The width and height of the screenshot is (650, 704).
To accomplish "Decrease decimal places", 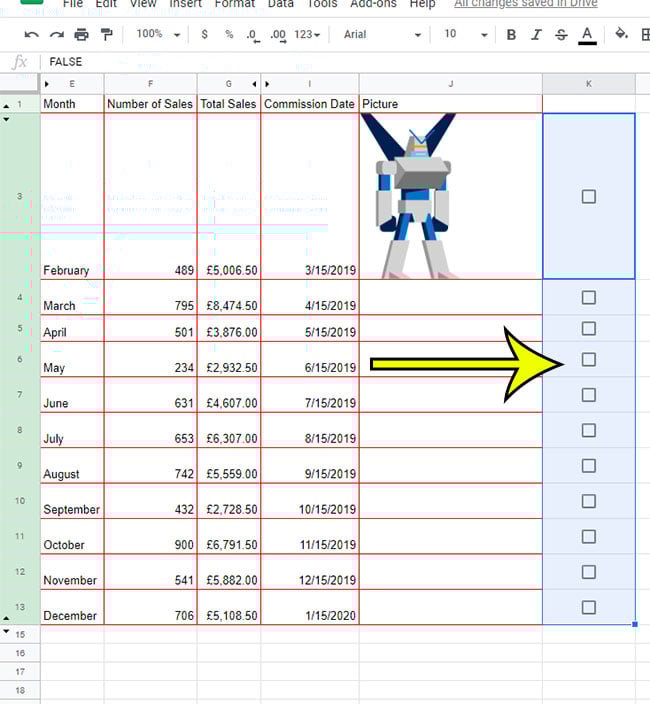I will (253, 35).
